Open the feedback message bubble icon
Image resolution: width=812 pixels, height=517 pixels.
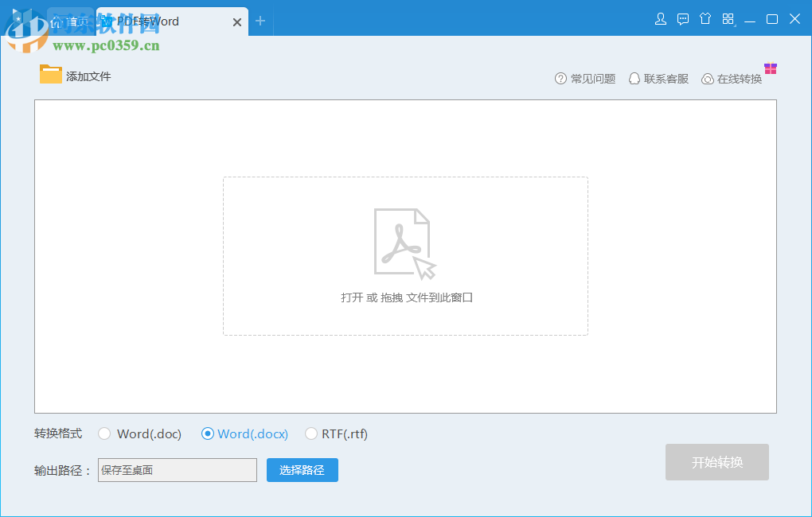(683, 18)
